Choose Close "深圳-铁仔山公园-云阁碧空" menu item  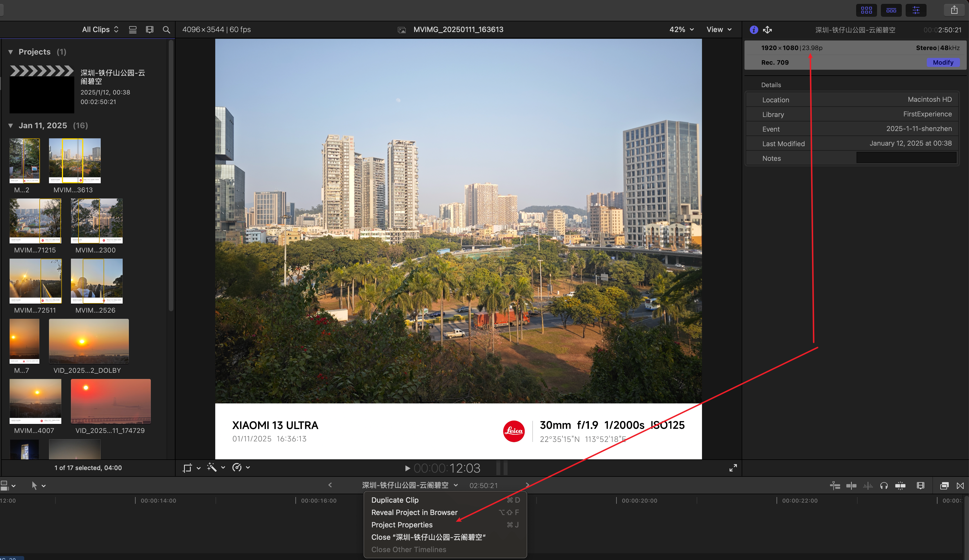click(445, 537)
